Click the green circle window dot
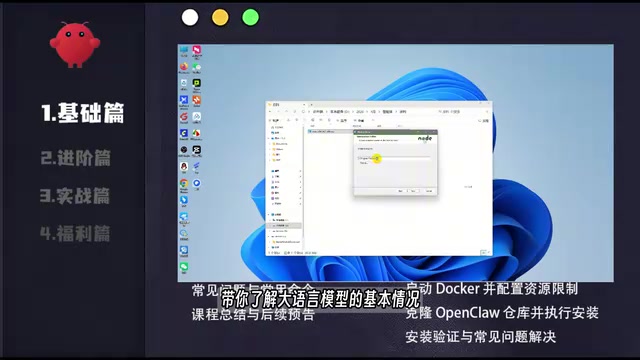The image size is (640, 360). pos(250,18)
